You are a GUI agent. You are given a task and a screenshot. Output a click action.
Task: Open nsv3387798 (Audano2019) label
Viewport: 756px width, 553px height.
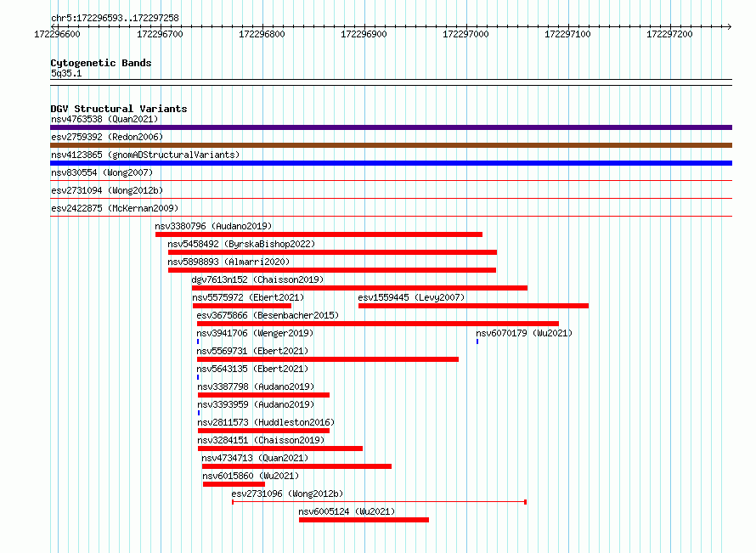(x=256, y=387)
